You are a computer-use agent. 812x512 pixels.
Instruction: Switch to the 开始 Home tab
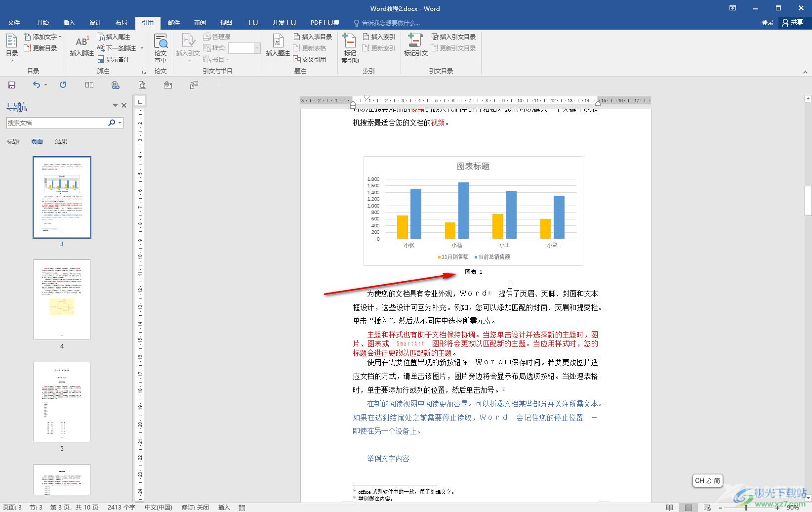click(42, 23)
